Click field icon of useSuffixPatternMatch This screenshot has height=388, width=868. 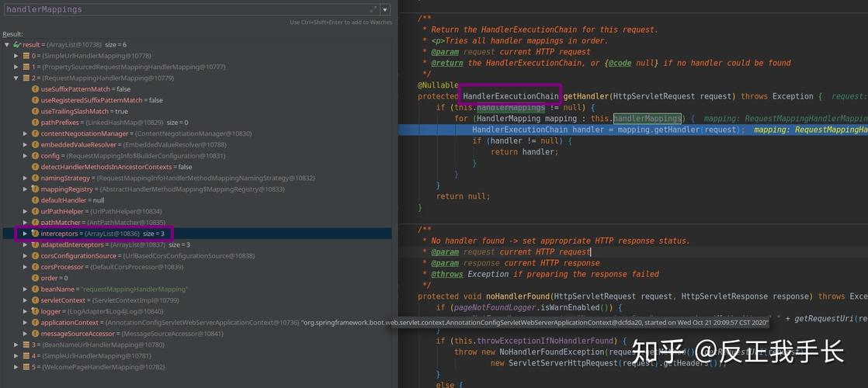click(x=36, y=89)
